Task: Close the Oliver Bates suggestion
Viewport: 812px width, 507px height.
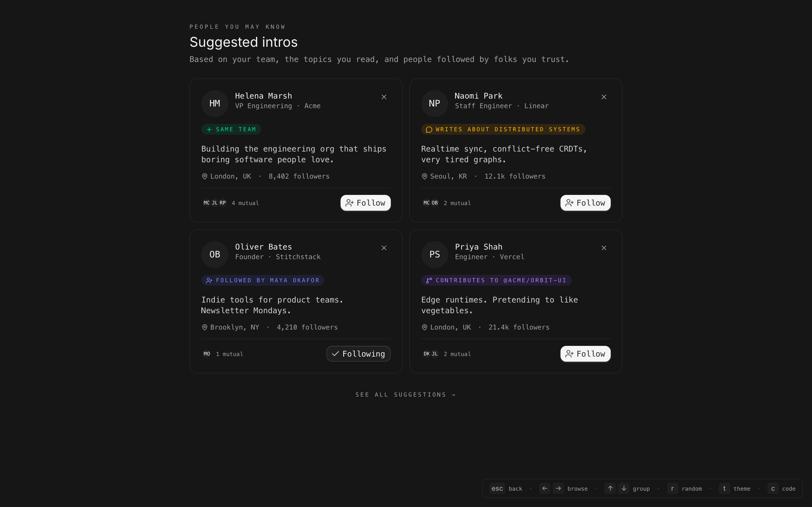Action: (384, 248)
